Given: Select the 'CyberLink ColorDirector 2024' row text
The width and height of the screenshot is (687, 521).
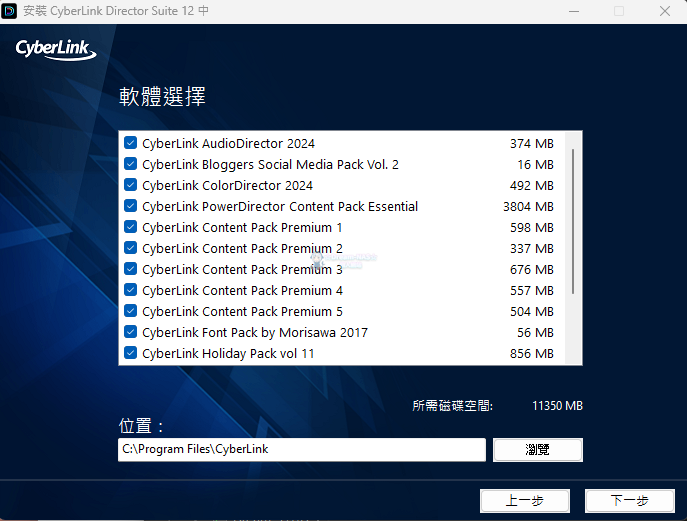Looking at the screenshot, I should [227, 186].
